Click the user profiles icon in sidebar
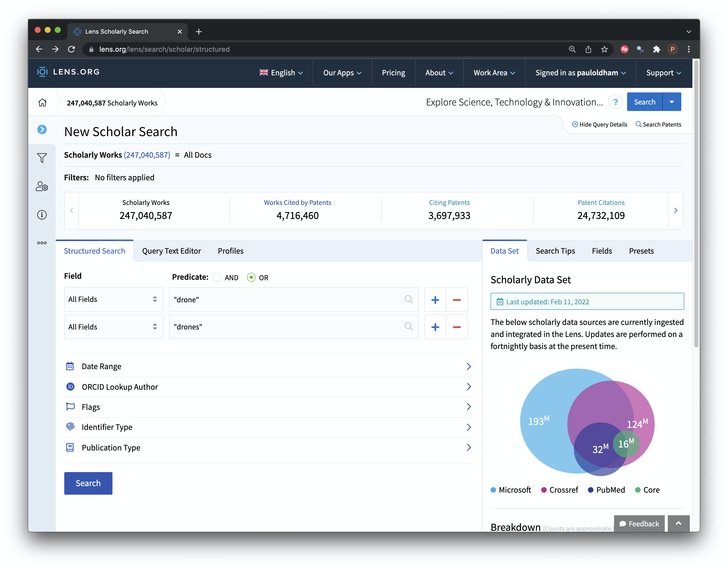The height and width of the screenshot is (569, 728). click(42, 186)
